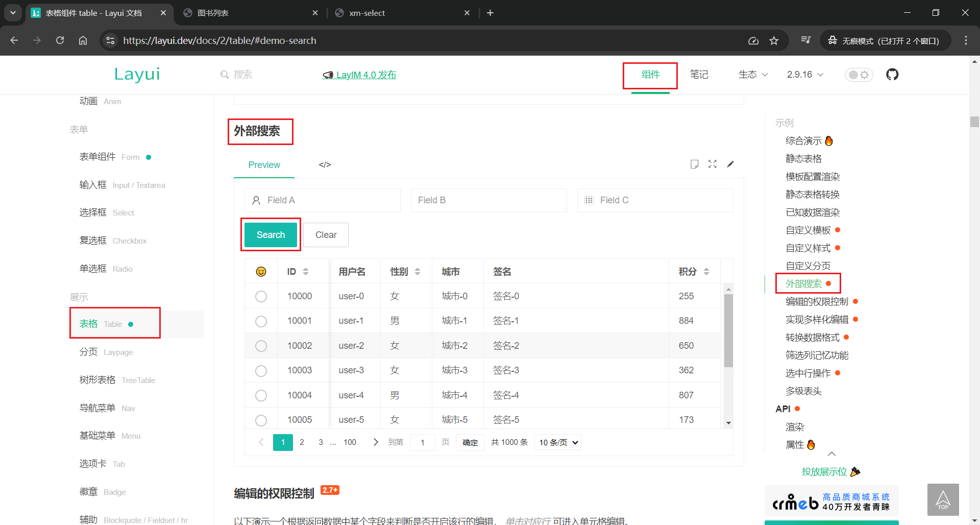
Task: Select the Preview tab
Action: pyautogui.click(x=264, y=164)
